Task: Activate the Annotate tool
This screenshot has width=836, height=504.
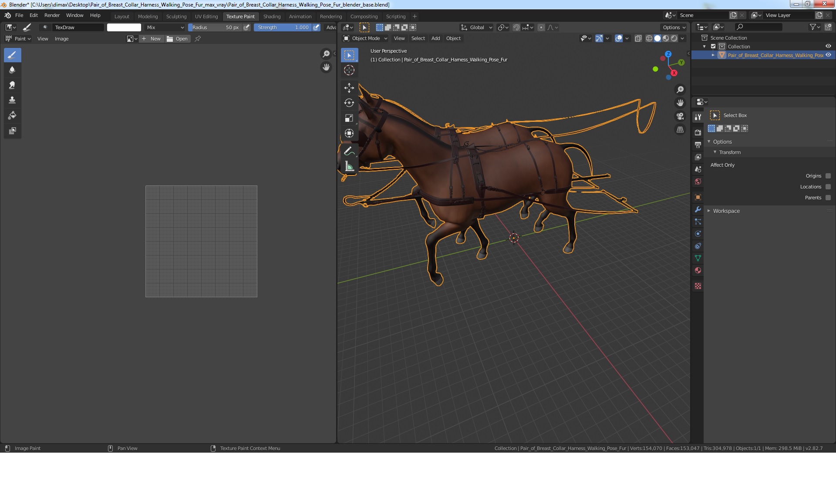Action: [x=349, y=151]
